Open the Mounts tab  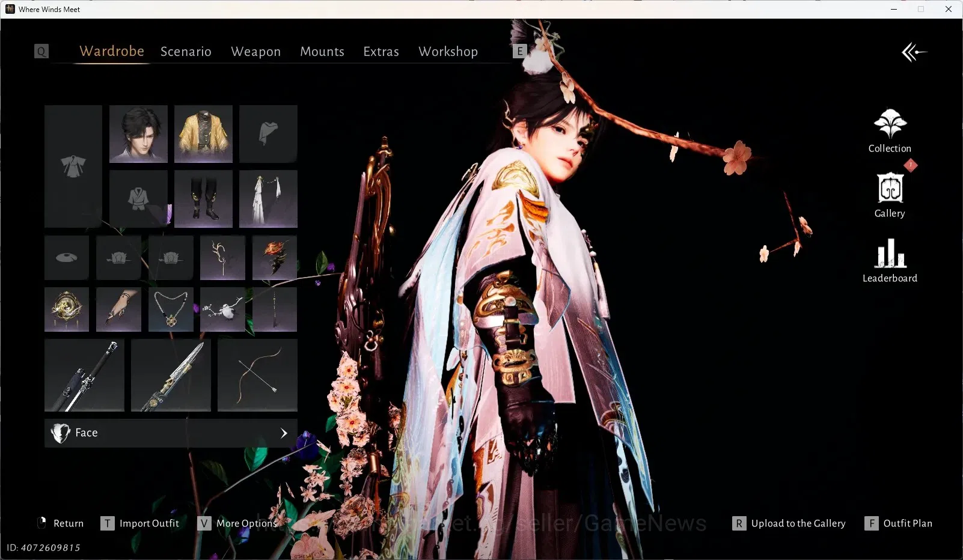(x=322, y=52)
